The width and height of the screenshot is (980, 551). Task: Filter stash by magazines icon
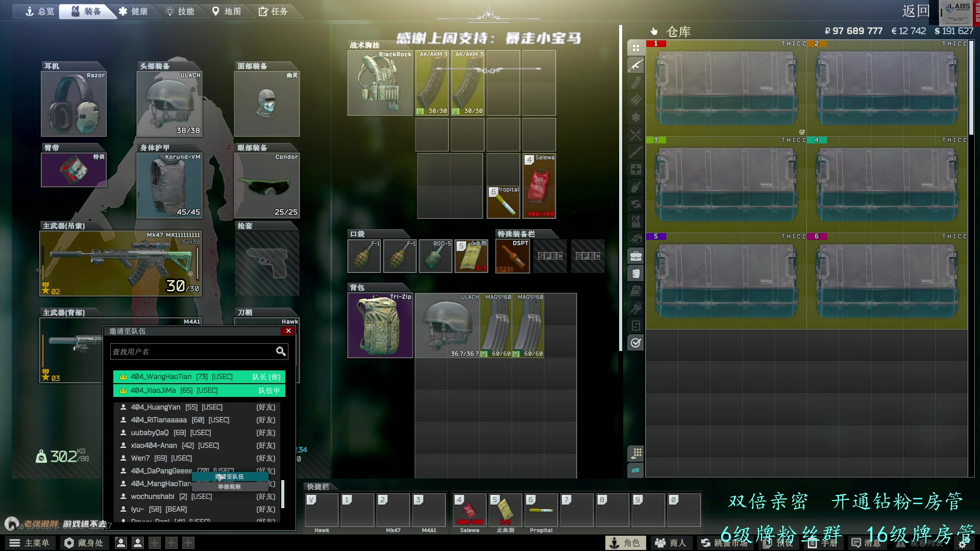point(635,83)
